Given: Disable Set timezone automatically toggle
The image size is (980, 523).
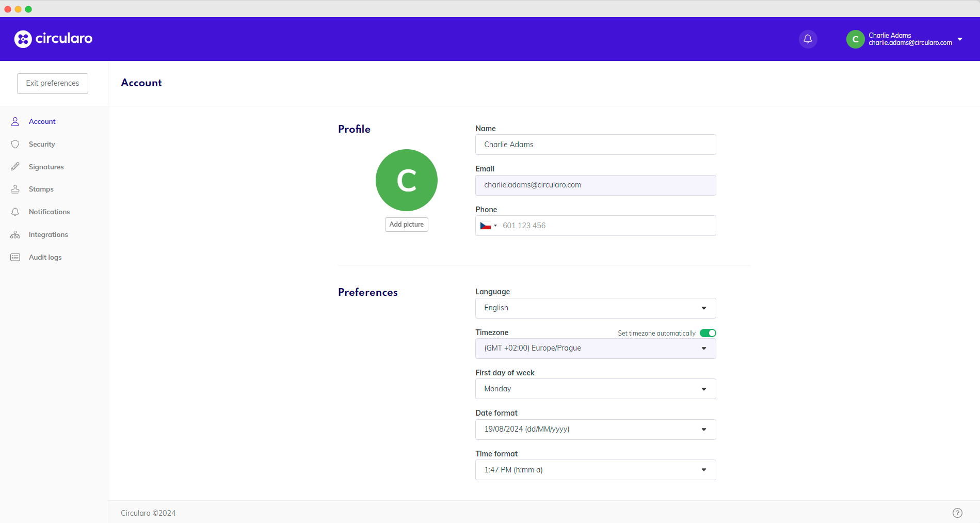Looking at the screenshot, I should tap(708, 333).
